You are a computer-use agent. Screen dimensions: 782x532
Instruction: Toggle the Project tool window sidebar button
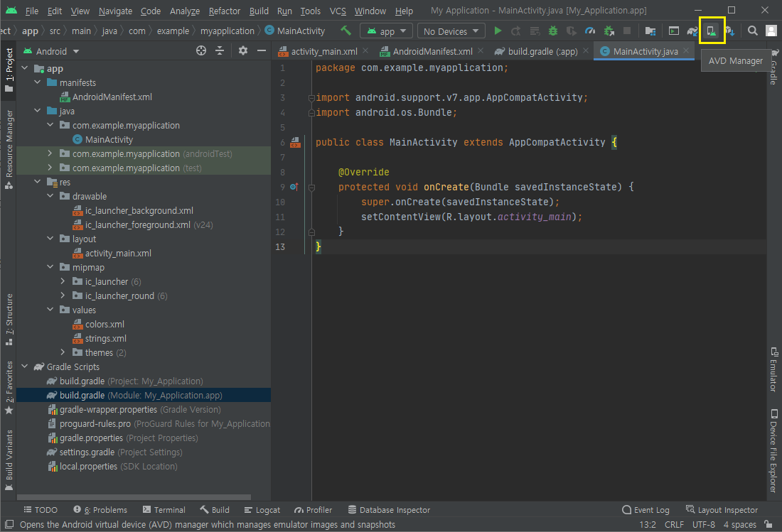[x=9, y=70]
